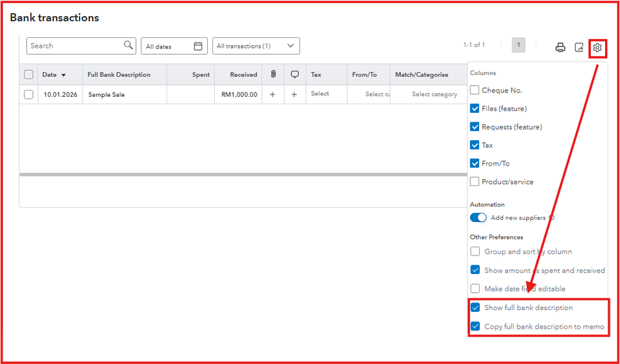Click the print icon

click(560, 48)
